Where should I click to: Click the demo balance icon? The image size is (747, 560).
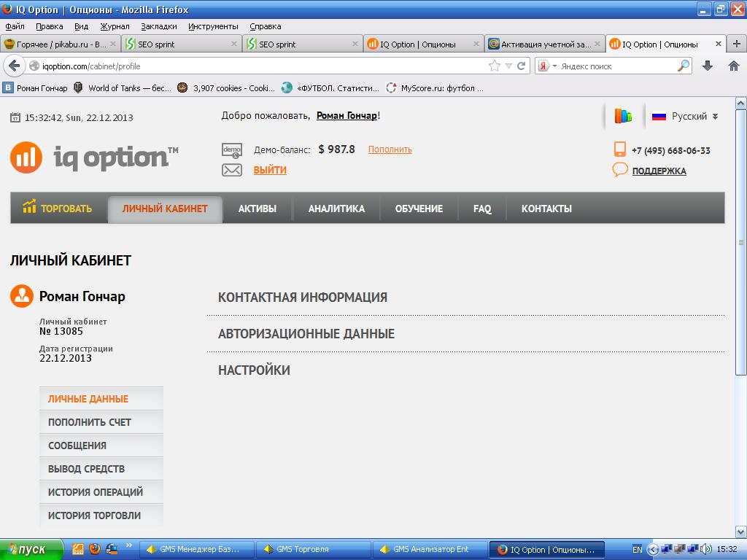point(232,150)
